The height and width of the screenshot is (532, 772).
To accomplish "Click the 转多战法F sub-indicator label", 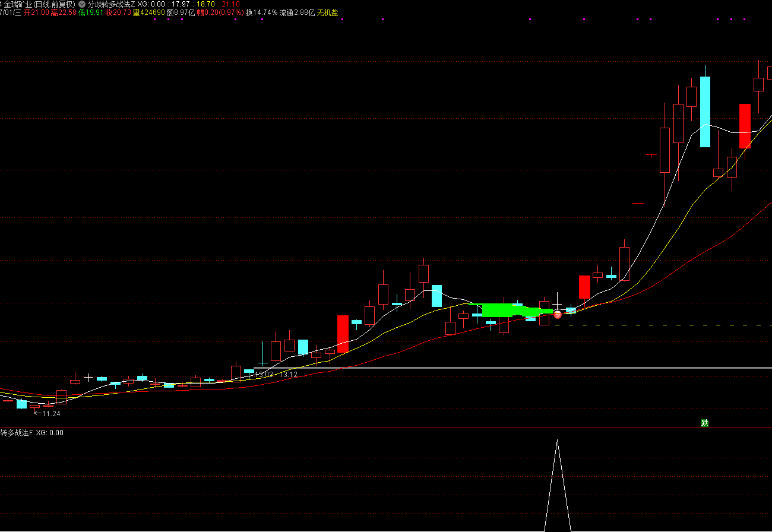I will [17, 433].
